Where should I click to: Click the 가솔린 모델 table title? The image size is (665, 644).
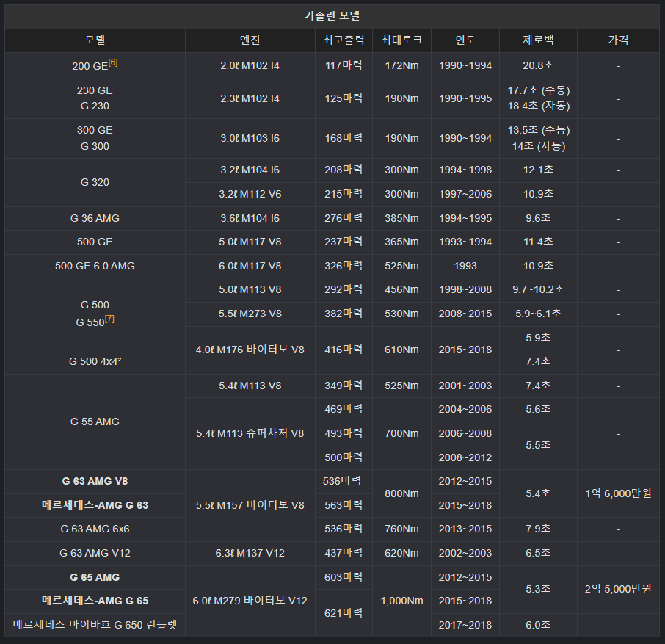click(332, 16)
